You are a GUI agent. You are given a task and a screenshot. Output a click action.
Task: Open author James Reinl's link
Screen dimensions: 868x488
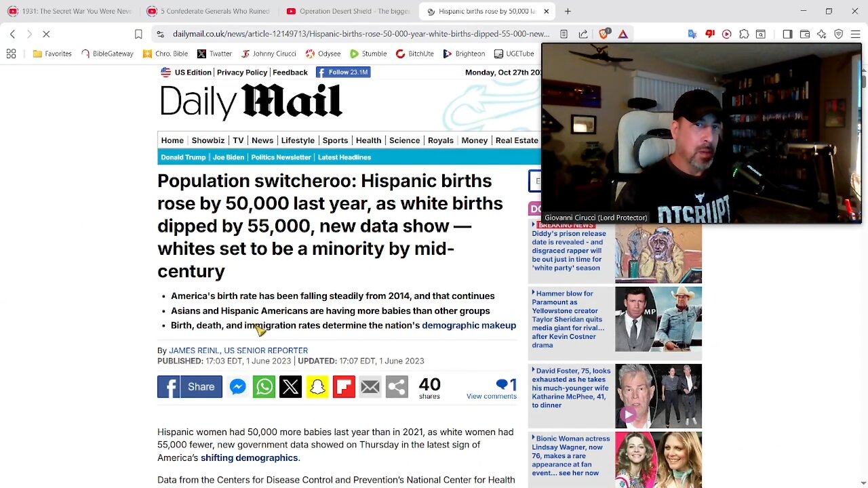pos(194,350)
